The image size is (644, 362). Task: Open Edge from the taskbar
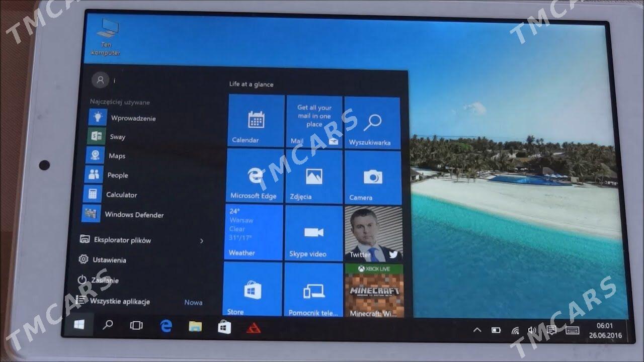166,326
